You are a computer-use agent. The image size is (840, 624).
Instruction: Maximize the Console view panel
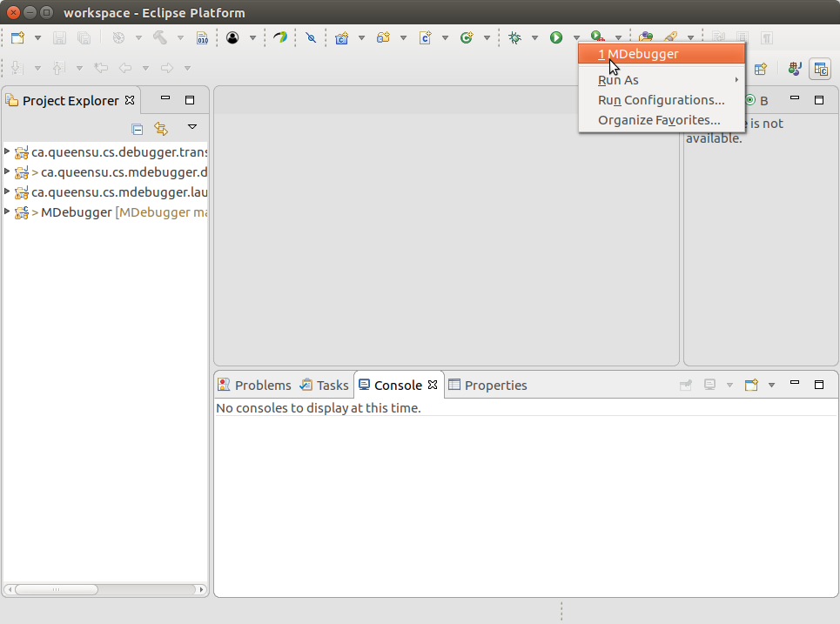[x=819, y=385]
